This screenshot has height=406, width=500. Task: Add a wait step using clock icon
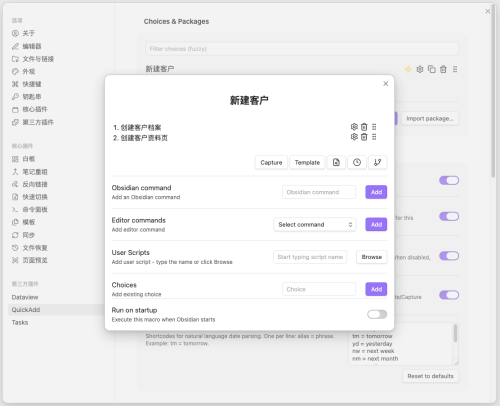click(357, 162)
